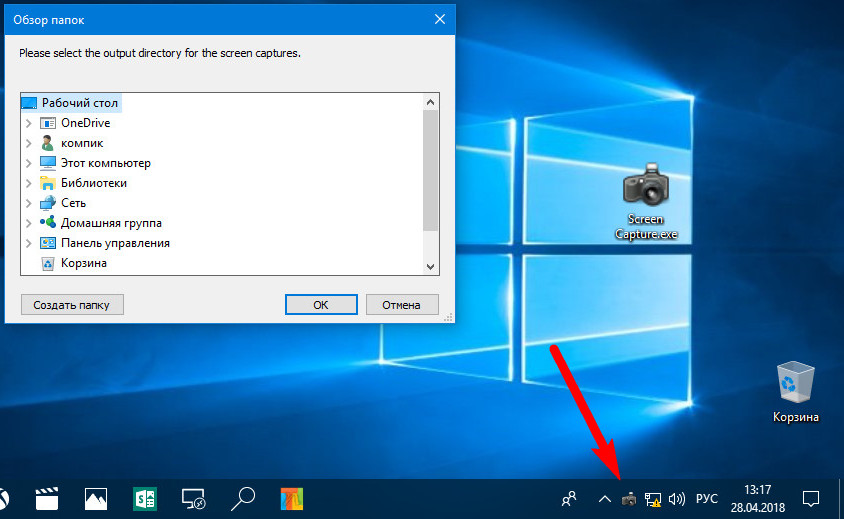Click the Домашняя группа icon
844x519 pixels.
click(48, 222)
